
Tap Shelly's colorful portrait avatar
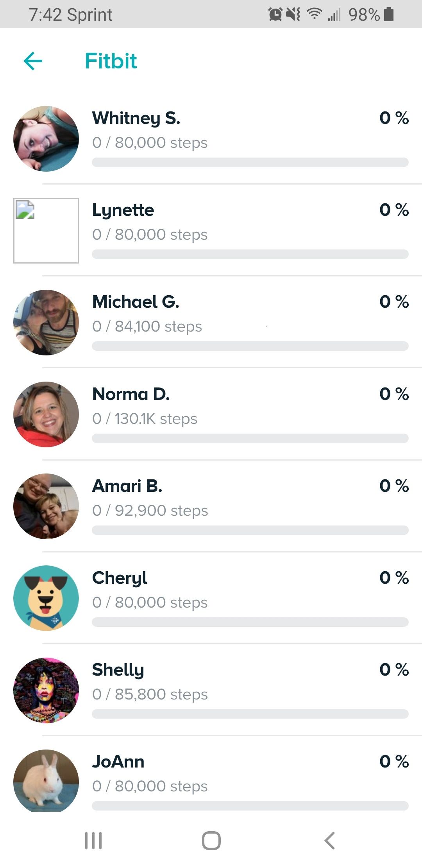tap(46, 690)
